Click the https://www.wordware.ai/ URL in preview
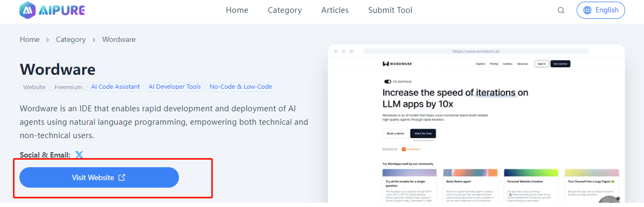This screenshot has height=207, width=644. pos(476,51)
